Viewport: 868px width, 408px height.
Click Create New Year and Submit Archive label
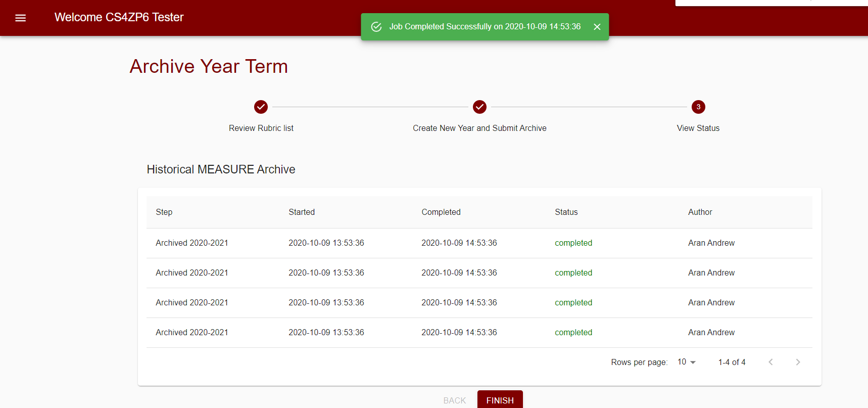pos(479,128)
